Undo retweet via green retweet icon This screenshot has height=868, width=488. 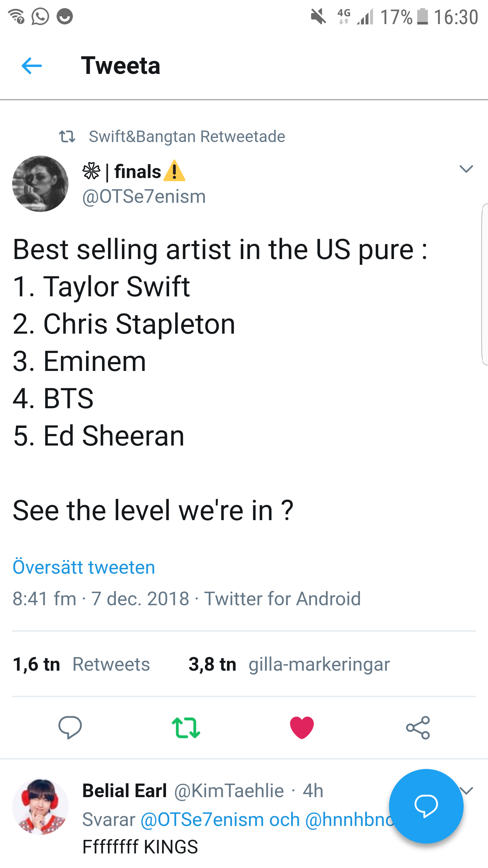(x=186, y=727)
